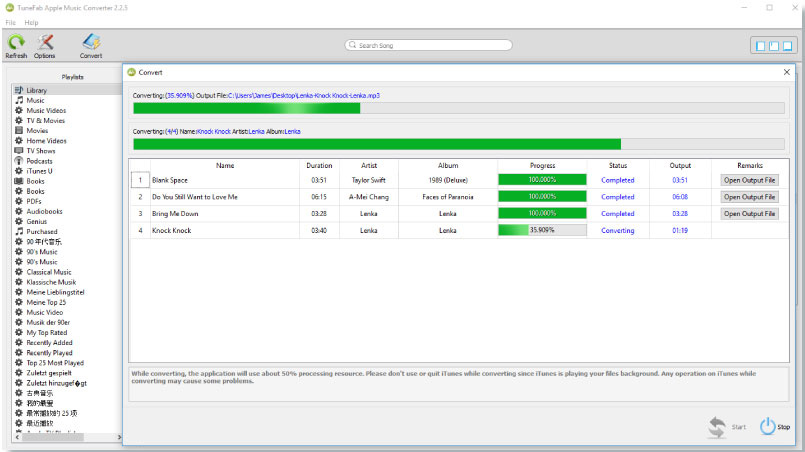
Task: Select My Top Rated playlist
Action: click(x=47, y=332)
